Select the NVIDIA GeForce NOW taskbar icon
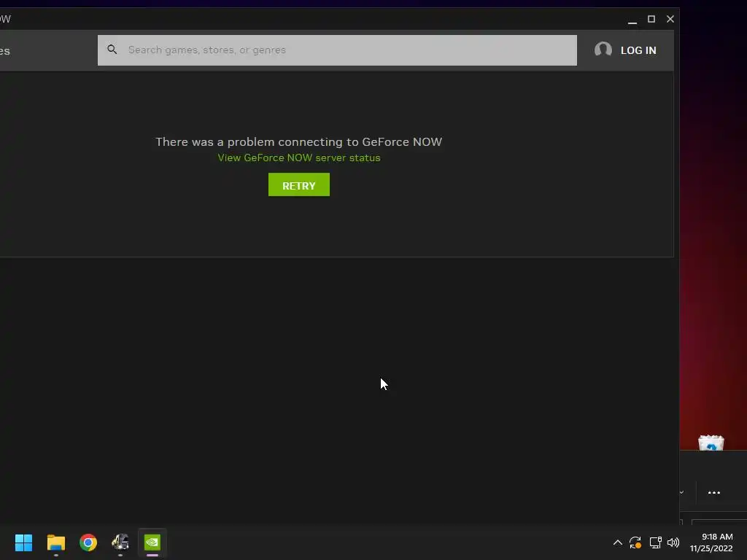This screenshot has width=747, height=560. [x=152, y=542]
